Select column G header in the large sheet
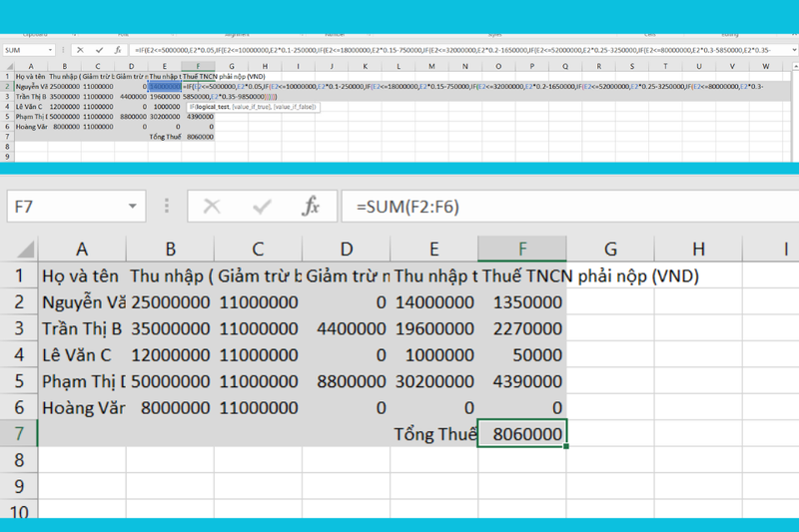 point(610,249)
